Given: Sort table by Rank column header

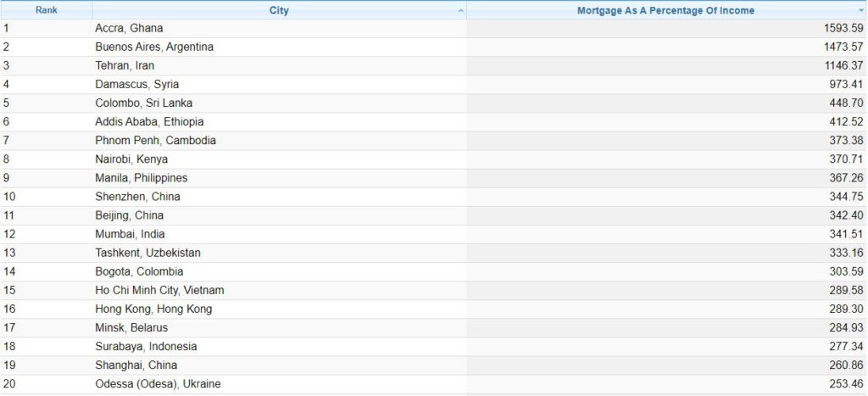Looking at the screenshot, I should [x=46, y=10].
